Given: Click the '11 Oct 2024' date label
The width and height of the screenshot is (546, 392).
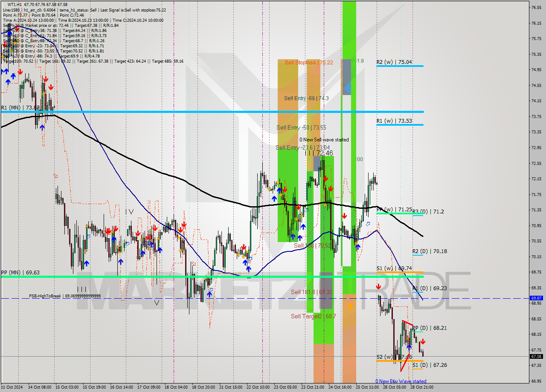Looking at the screenshot, I should tap(12, 388).
